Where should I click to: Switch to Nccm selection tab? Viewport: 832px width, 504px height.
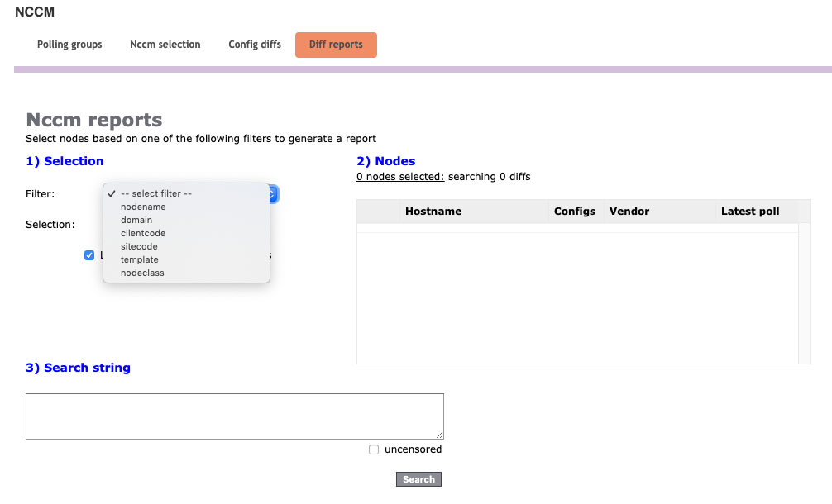point(165,45)
